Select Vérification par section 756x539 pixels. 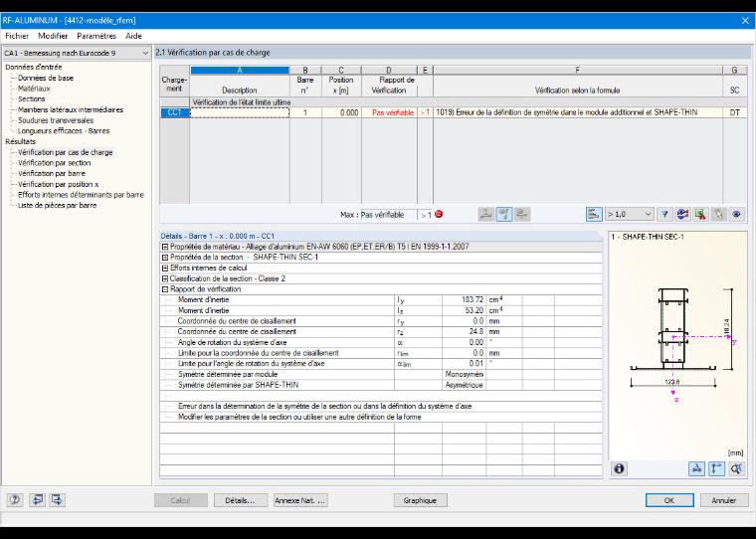[x=54, y=162]
